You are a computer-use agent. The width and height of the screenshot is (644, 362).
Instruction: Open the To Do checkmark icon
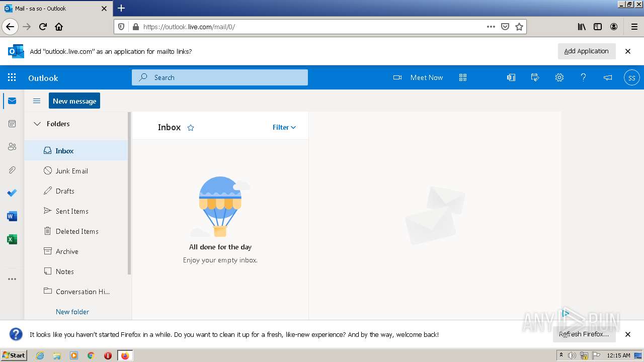click(x=12, y=193)
